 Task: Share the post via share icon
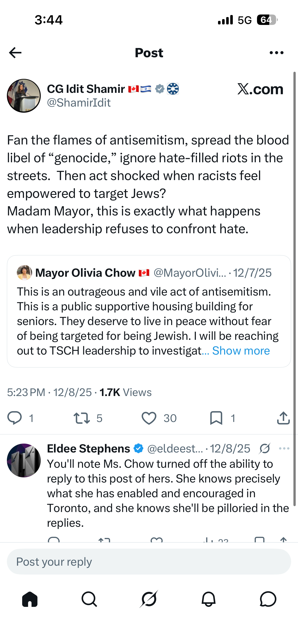pos(283,418)
